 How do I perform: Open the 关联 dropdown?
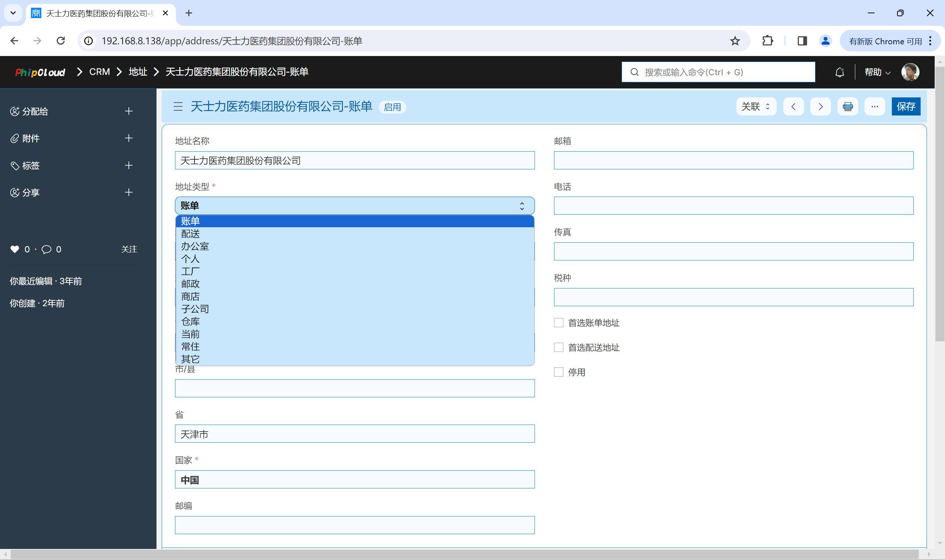pos(756,106)
